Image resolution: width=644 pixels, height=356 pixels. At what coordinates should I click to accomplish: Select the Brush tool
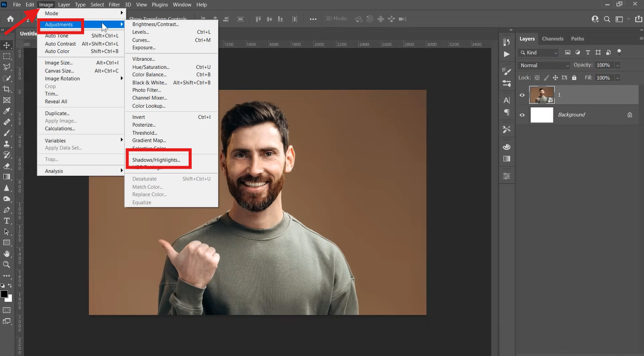tap(7, 133)
